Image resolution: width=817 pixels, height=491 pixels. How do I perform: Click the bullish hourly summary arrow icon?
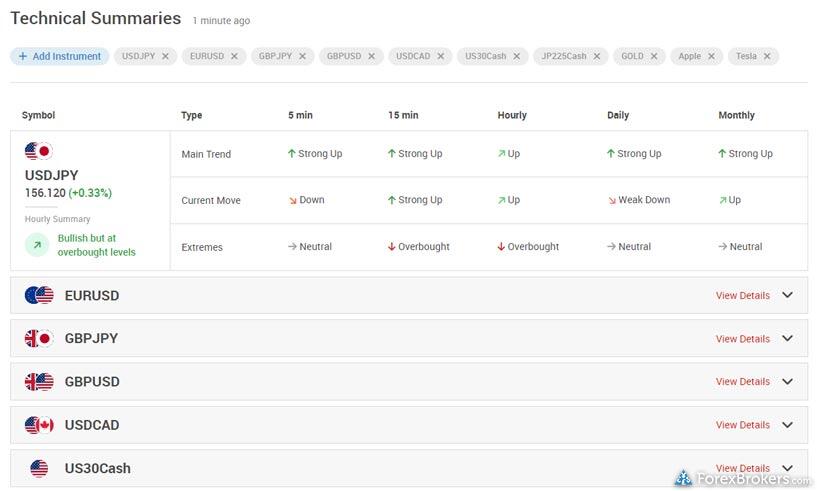coord(37,245)
